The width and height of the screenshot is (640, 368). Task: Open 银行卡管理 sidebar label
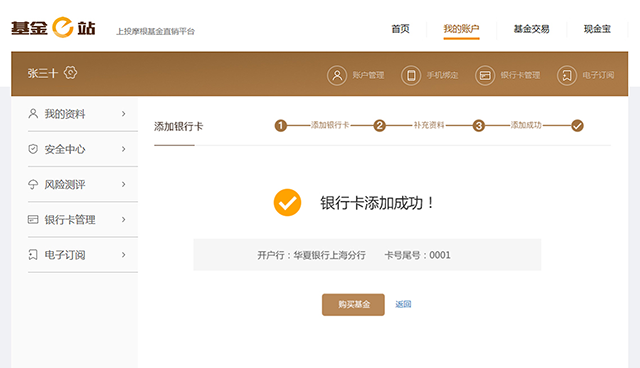pyautogui.click(x=70, y=220)
